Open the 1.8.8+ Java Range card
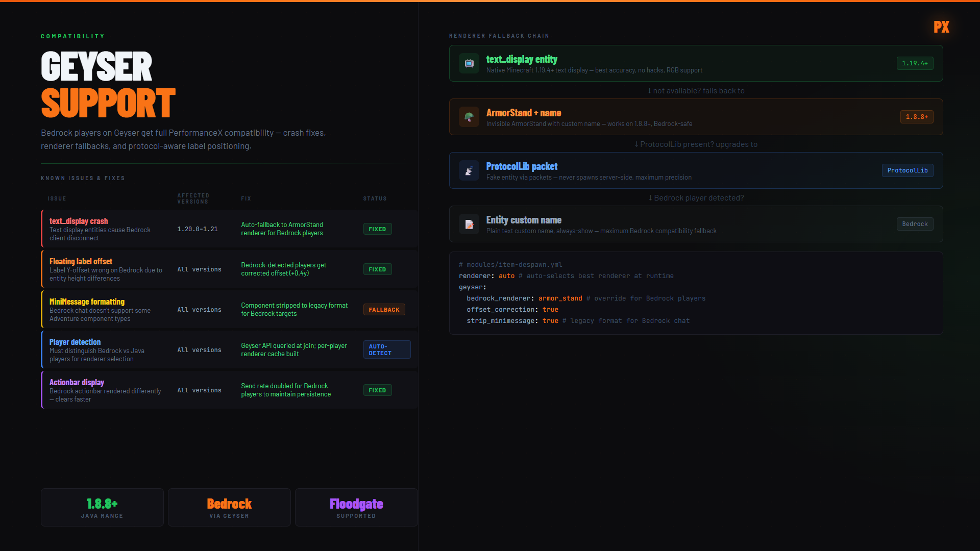Viewport: 980px width, 551px height. click(x=102, y=507)
